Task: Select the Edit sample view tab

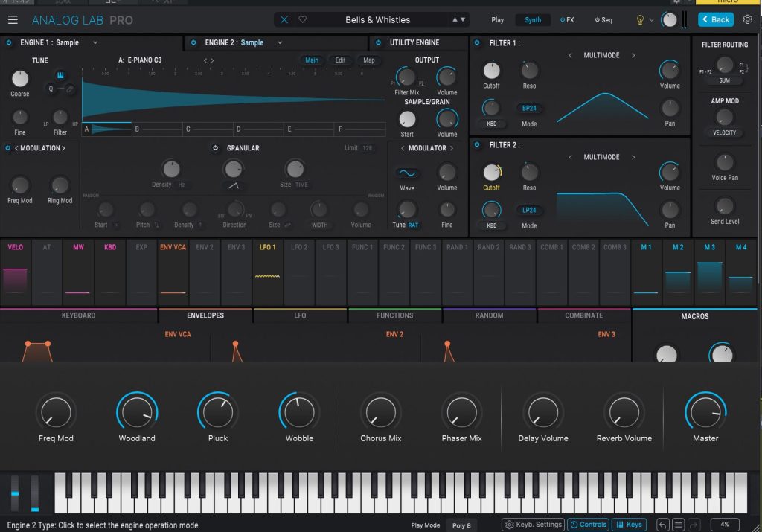Action: pos(340,60)
